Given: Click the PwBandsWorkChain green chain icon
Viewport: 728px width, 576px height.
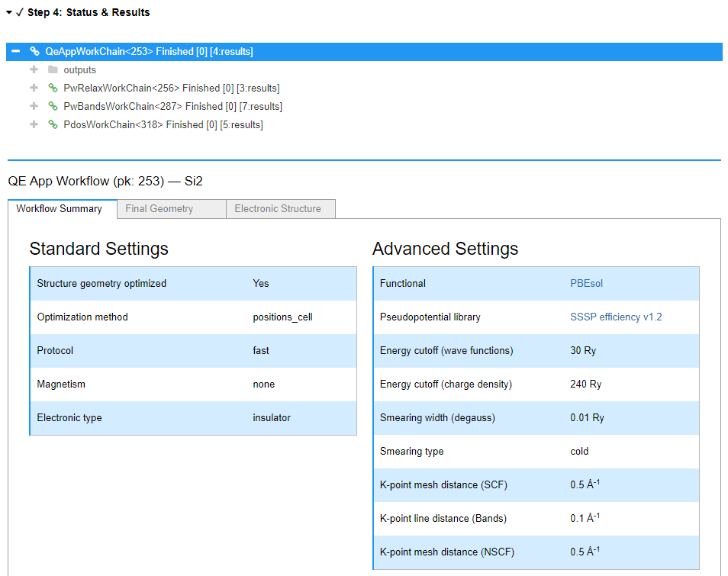Looking at the screenshot, I should coord(53,106).
